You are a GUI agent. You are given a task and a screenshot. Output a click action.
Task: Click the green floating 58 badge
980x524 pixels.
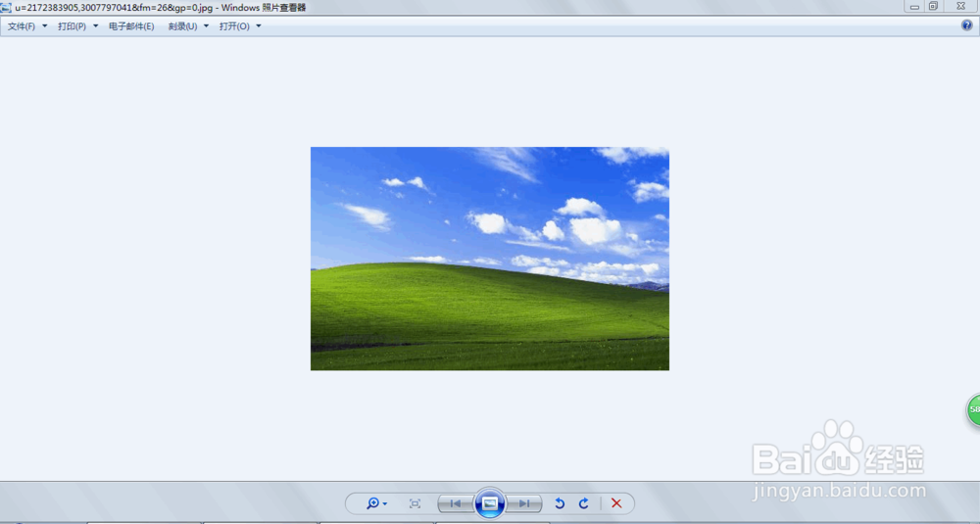coord(974,410)
